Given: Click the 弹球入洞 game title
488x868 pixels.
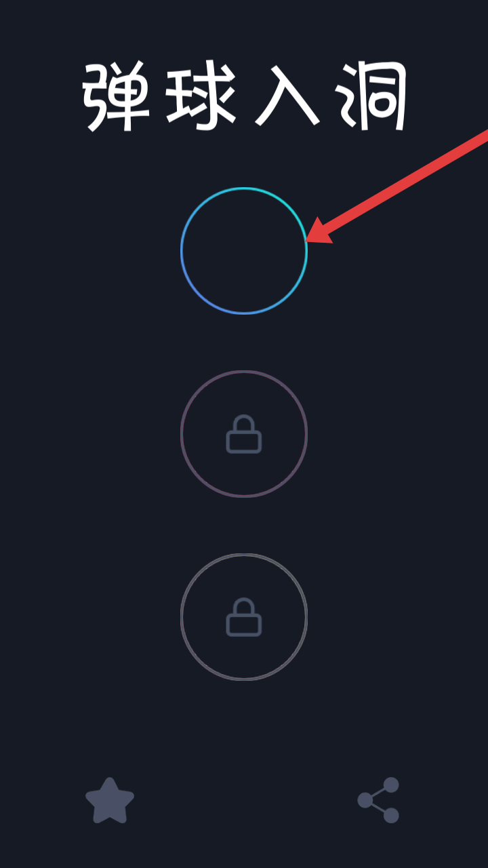Looking at the screenshot, I should 245,96.
